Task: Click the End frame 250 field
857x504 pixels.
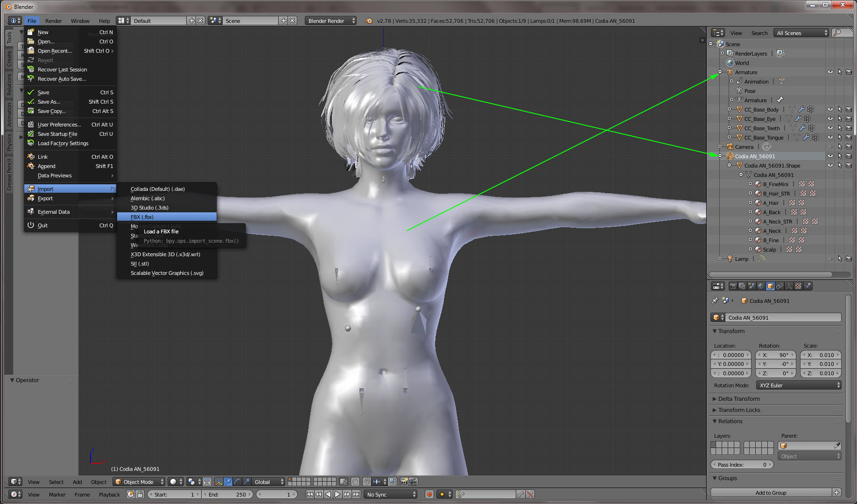Action: 228,494
